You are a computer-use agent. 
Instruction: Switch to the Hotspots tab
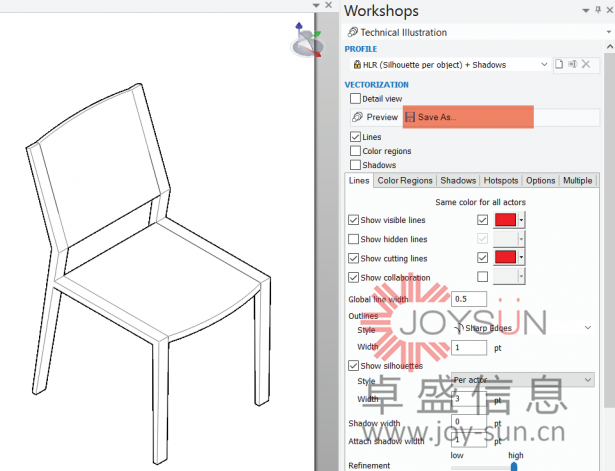click(x=501, y=181)
